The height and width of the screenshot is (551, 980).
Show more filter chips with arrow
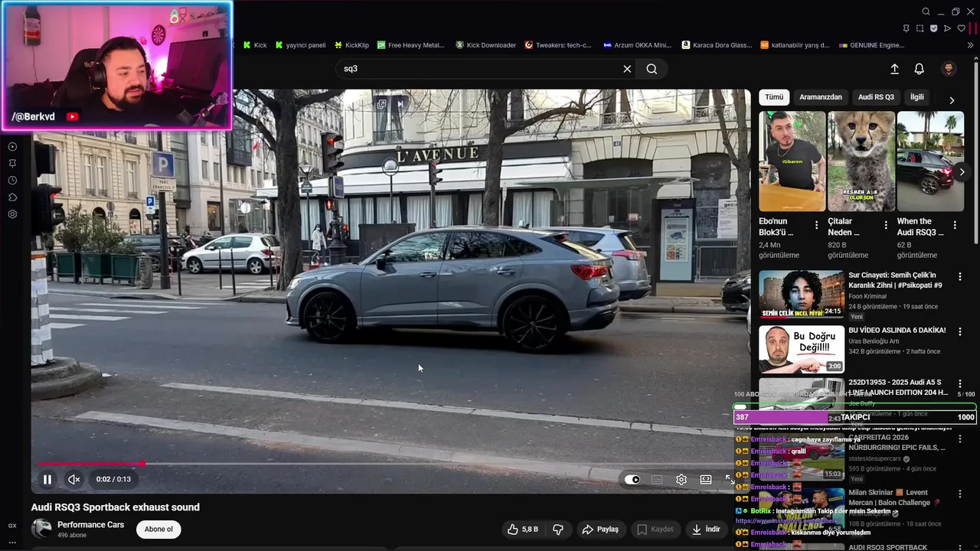pyautogui.click(x=952, y=100)
